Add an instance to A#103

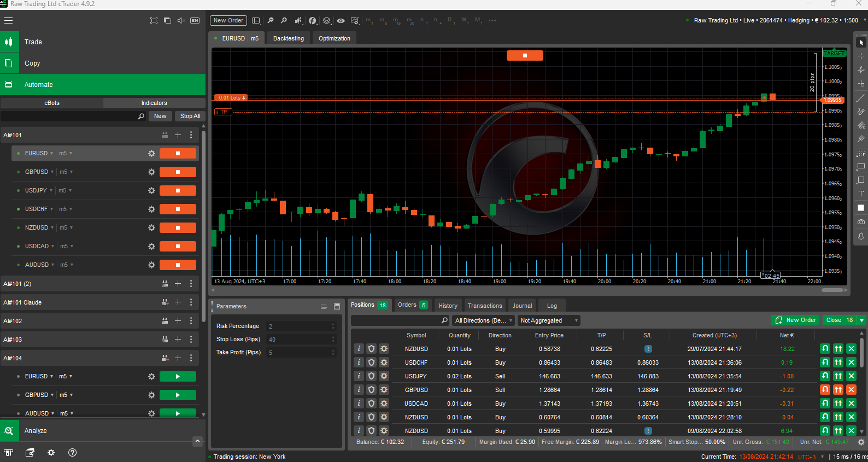tap(178, 340)
